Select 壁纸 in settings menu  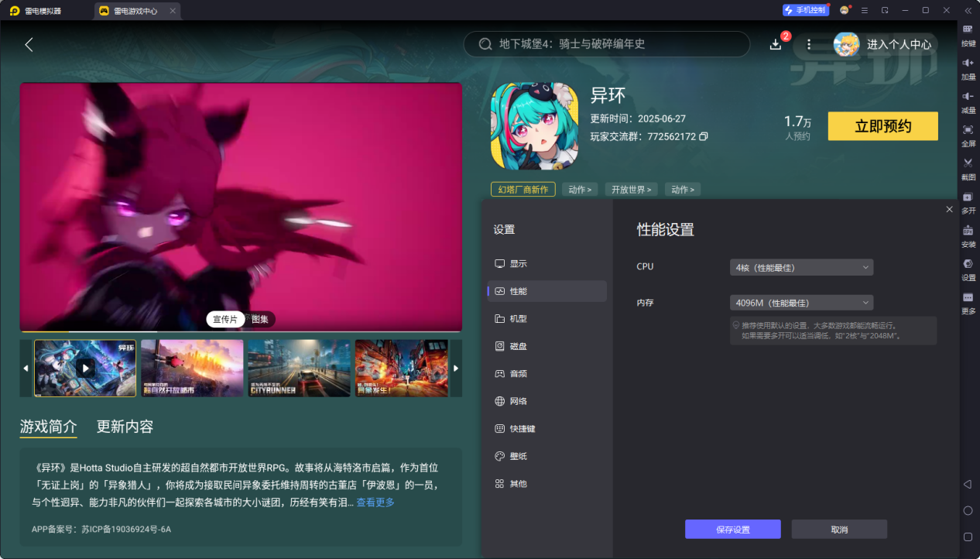click(x=547, y=456)
